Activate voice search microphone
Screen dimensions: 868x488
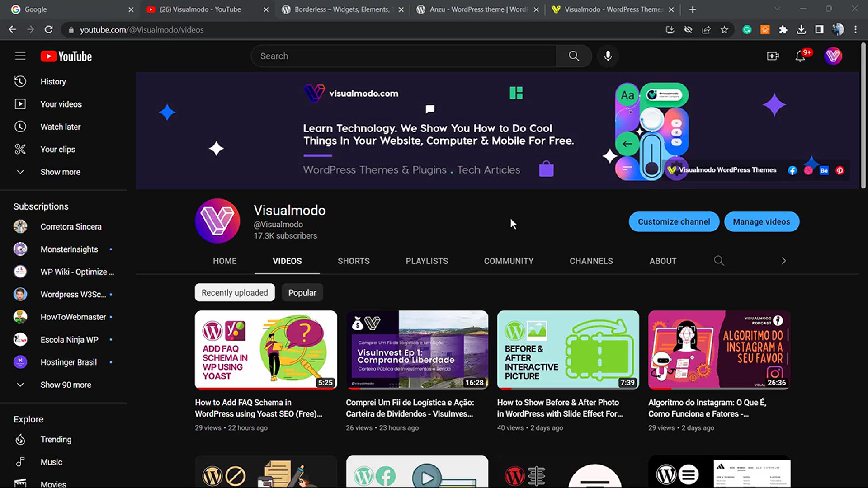point(608,56)
